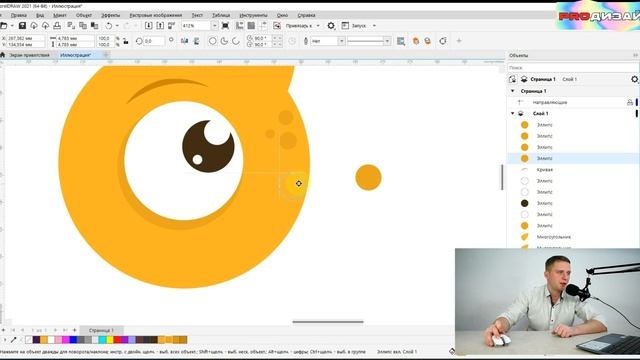
Task: Click the Paste icon in the toolbar
Action: pos(94,26)
